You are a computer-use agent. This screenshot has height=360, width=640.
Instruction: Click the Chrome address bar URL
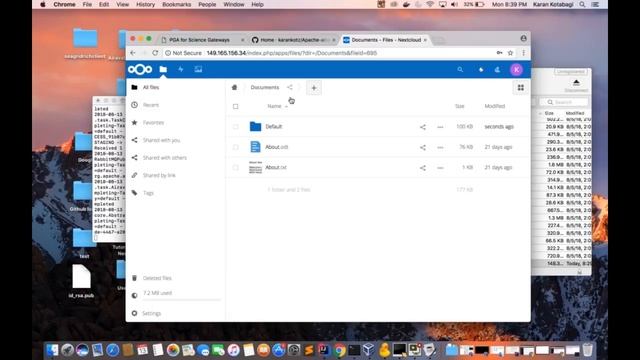291,53
